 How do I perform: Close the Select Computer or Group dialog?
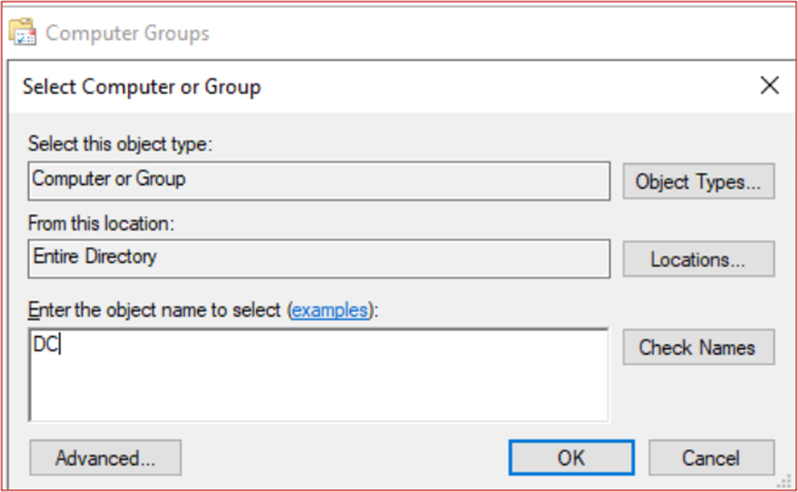pyautogui.click(x=770, y=85)
